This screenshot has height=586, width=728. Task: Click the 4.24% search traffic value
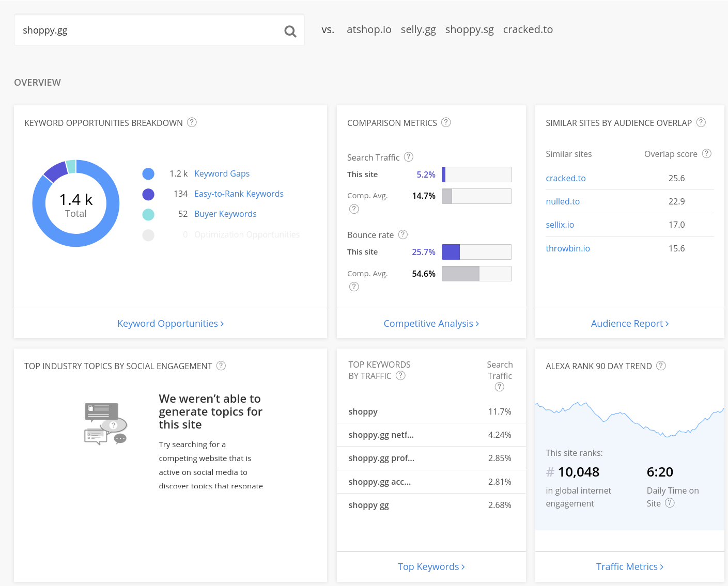click(500, 435)
